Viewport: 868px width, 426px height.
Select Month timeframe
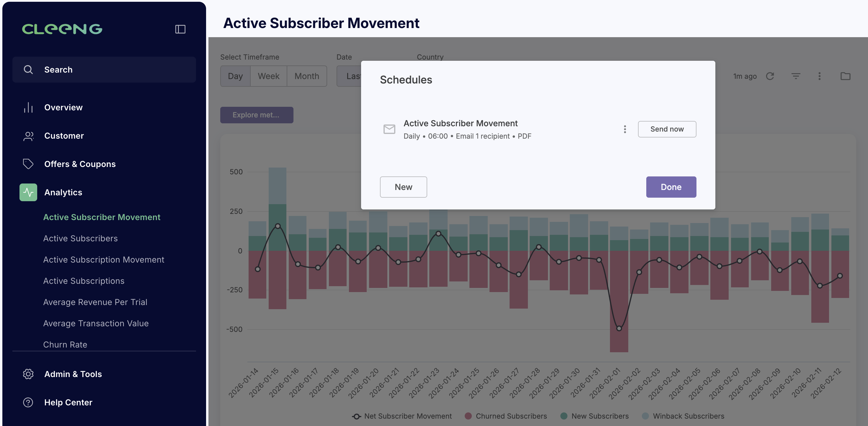pyautogui.click(x=307, y=76)
